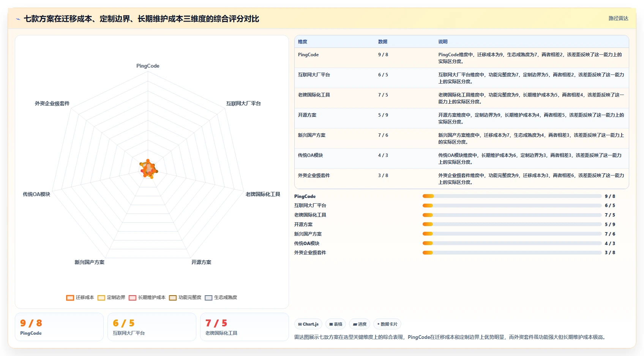Click the 5 / 9 value in the table
This screenshot has width=644, height=356.
pyautogui.click(x=383, y=115)
